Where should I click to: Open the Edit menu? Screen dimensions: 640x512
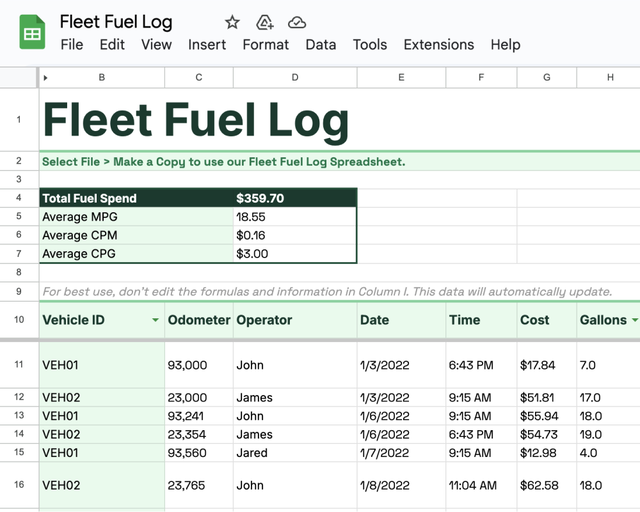pos(112,44)
